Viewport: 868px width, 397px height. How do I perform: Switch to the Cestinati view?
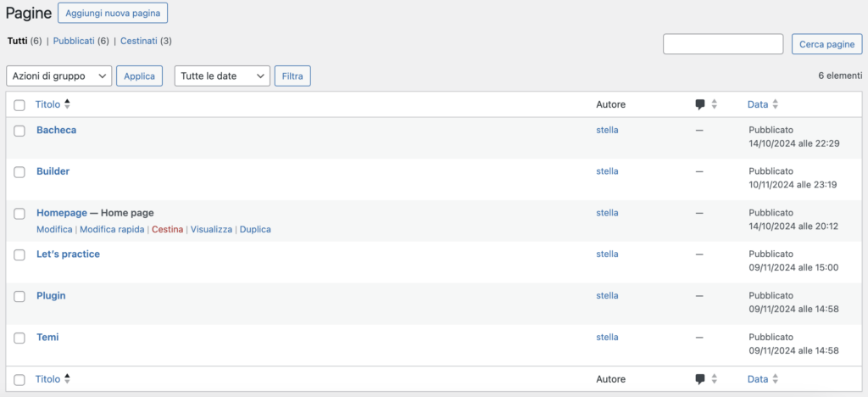pos(146,41)
